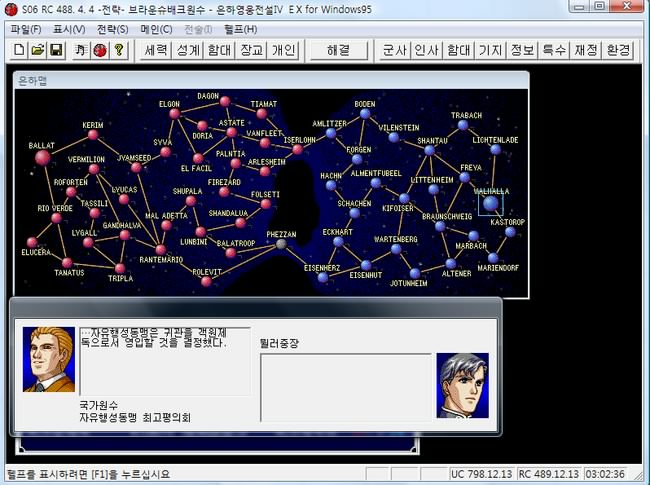The height and width of the screenshot is (485, 650).
Task: Open the 헬프(H) menu
Action: [x=241, y=29]
